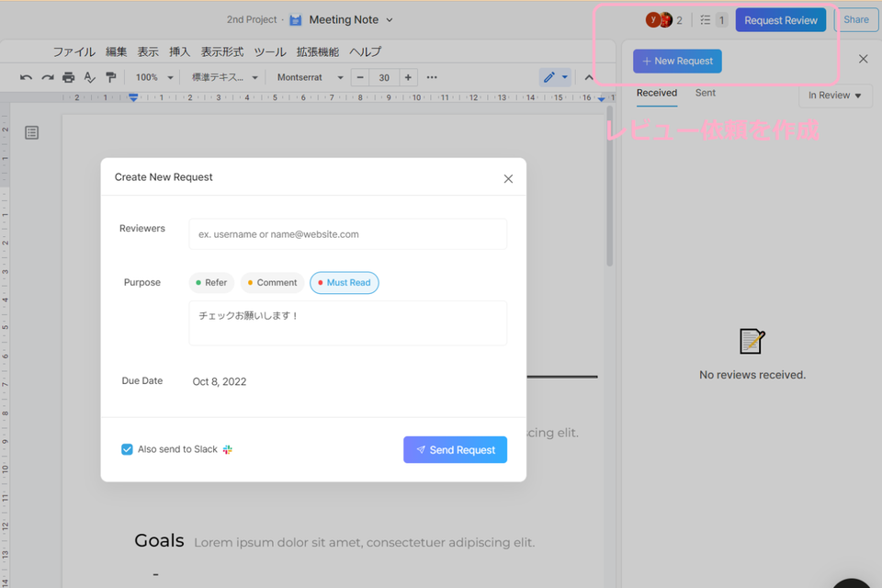Toggle the Also send to Slack checkbox
Screen dimensions: 882x588
127,449
